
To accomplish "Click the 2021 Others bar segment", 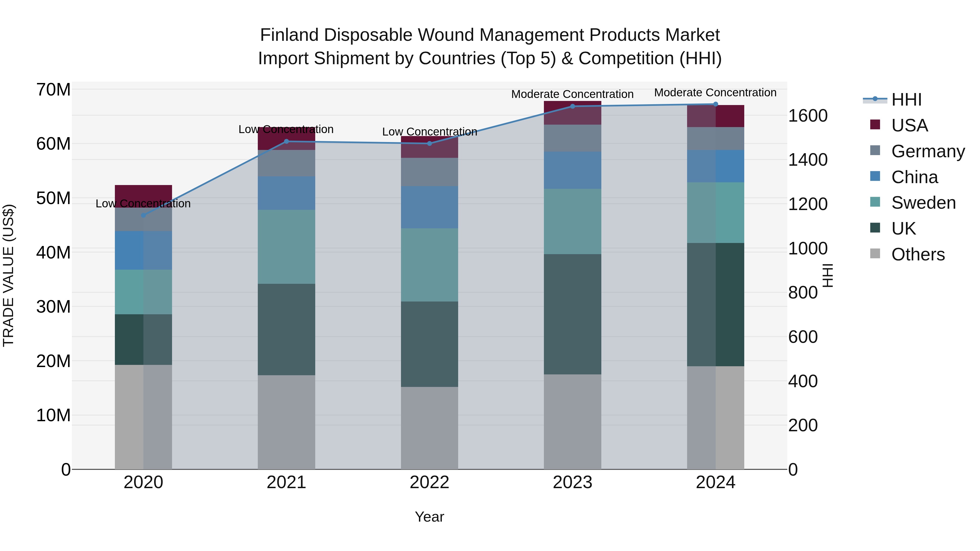I will point(286,422).
